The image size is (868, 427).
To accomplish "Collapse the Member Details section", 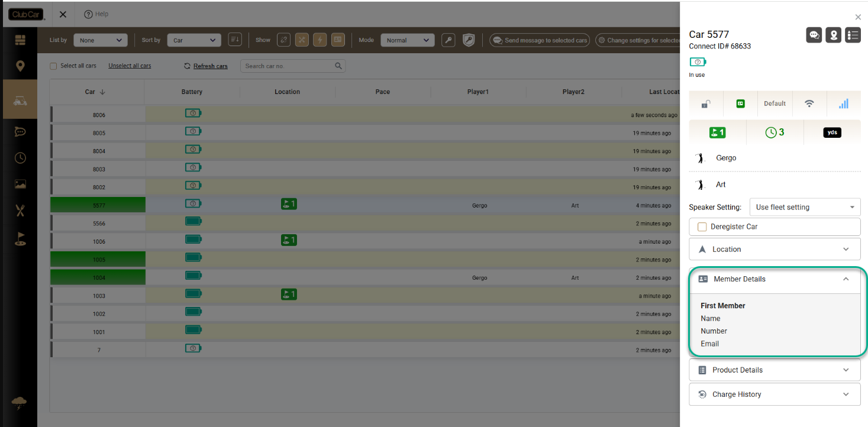I will click(x=775, y=279).
